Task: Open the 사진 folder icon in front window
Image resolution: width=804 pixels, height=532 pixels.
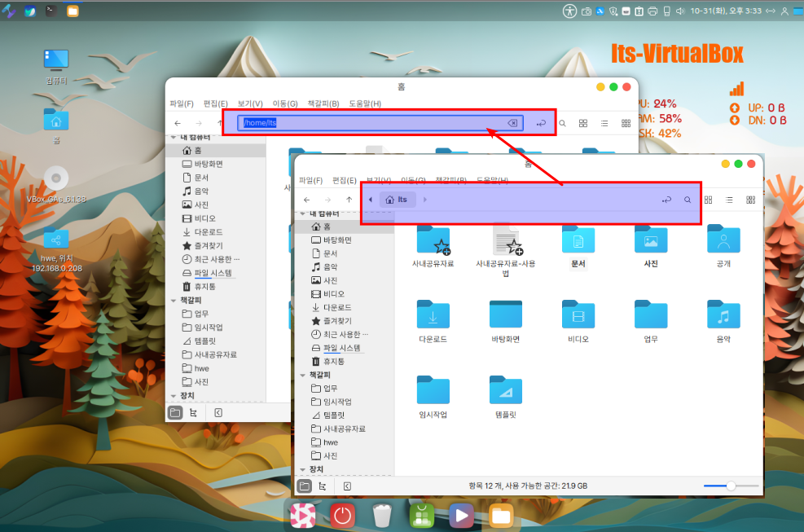Action: click(651, 240)
